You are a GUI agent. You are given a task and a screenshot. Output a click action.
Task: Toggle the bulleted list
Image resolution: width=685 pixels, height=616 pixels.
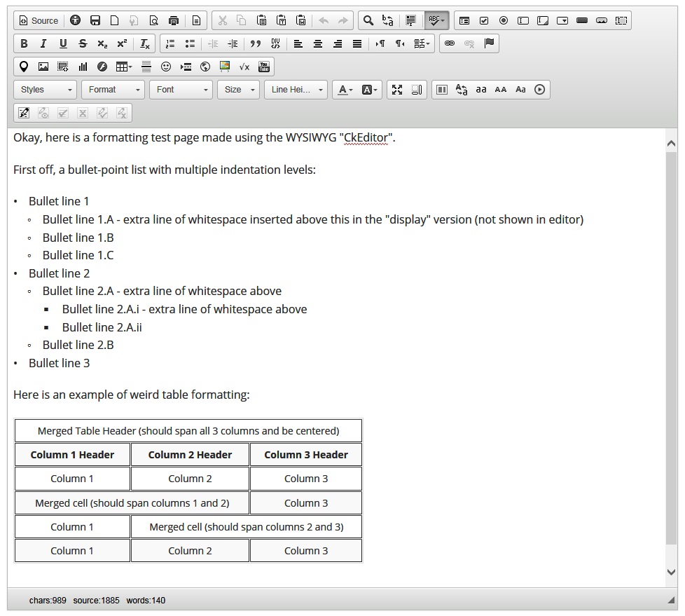[x=190, y=43]
